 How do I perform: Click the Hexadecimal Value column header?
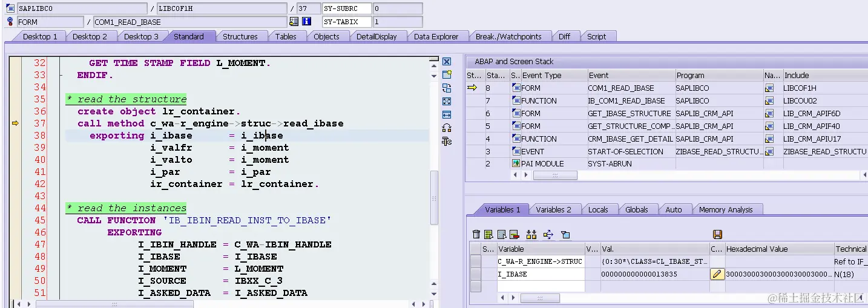(x=778, y=249)
